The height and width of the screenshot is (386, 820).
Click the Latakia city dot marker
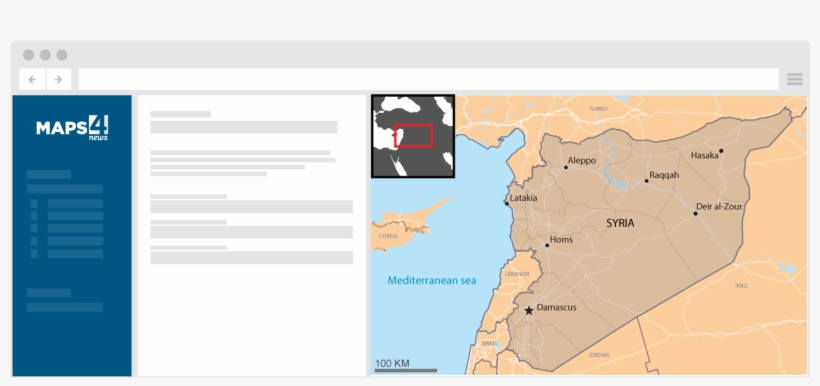(506, 203)
